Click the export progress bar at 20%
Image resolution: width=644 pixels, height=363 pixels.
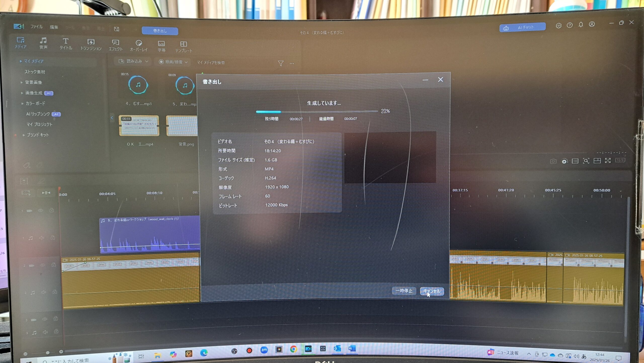point(317,111)
